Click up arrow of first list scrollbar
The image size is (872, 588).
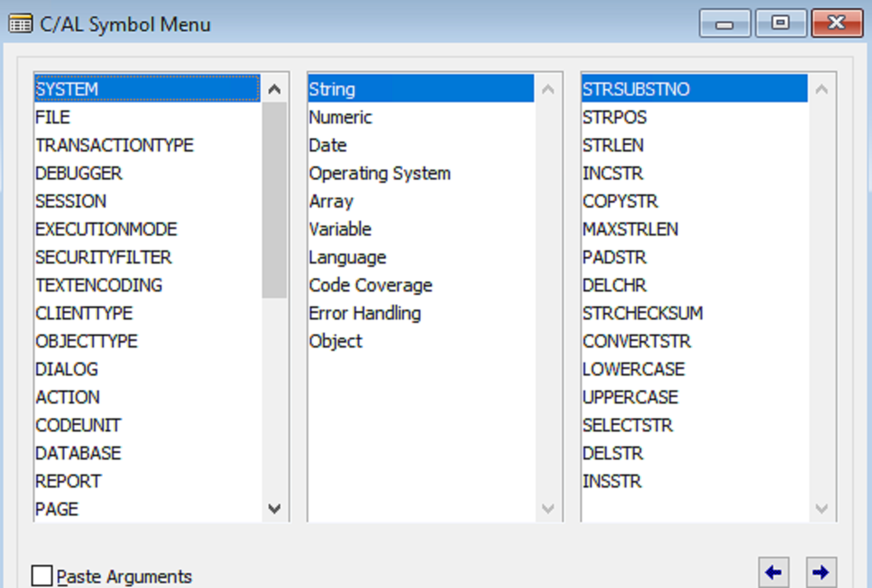coord(274,89)
